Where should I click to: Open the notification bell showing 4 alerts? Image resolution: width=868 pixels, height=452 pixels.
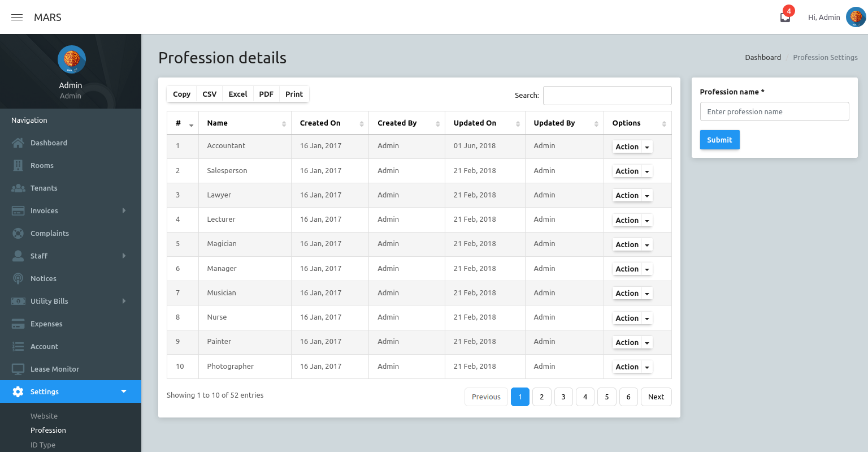785,17
